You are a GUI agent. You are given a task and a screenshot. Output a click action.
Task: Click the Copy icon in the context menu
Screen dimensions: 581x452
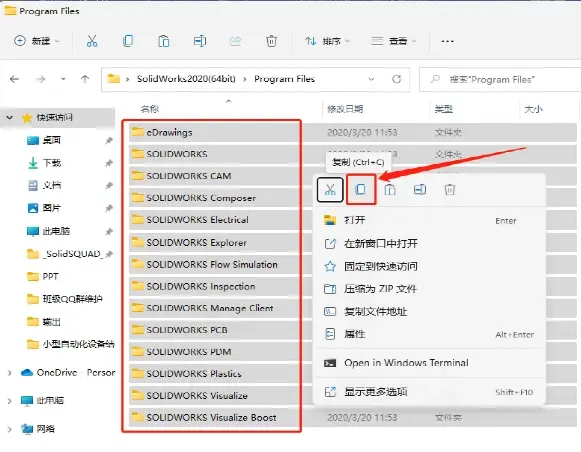coord(361,190)
